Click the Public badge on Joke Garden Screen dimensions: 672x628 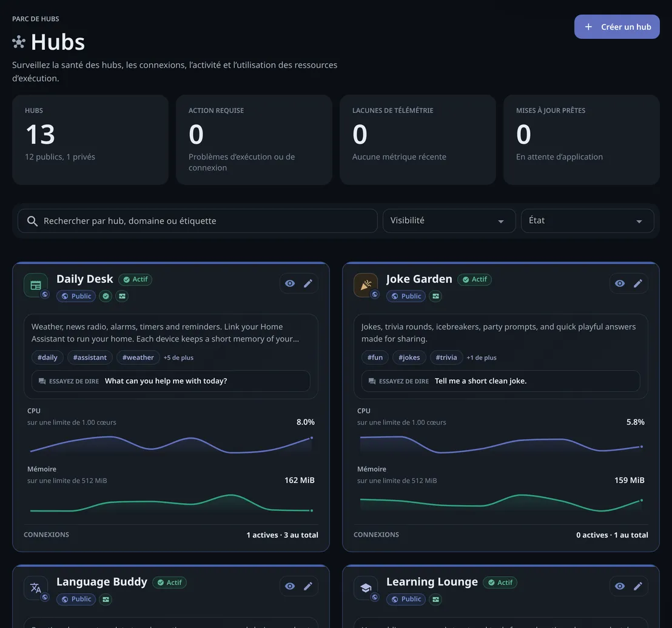[406, 296]
